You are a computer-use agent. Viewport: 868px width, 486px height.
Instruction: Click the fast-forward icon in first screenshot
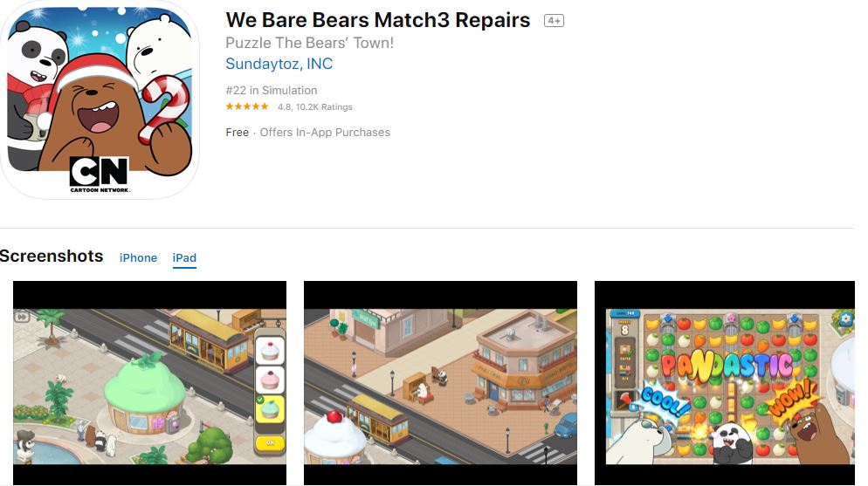(x=22, y=317)
